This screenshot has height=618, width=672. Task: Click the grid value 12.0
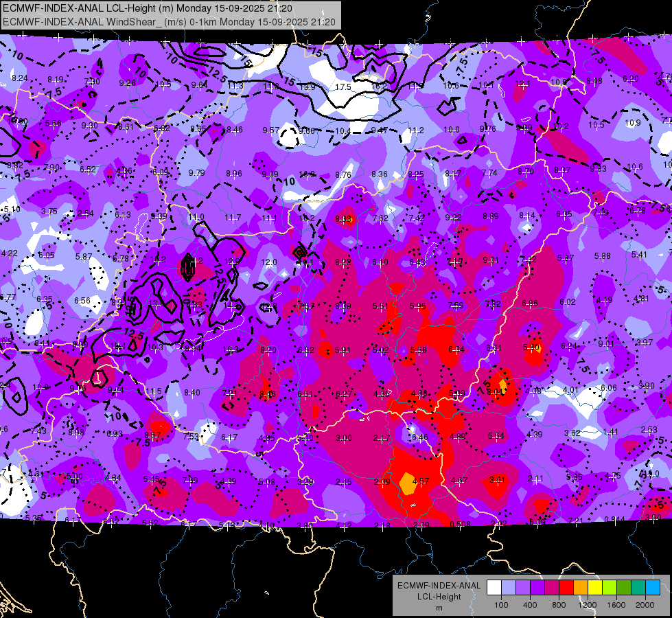coord(268,262)
